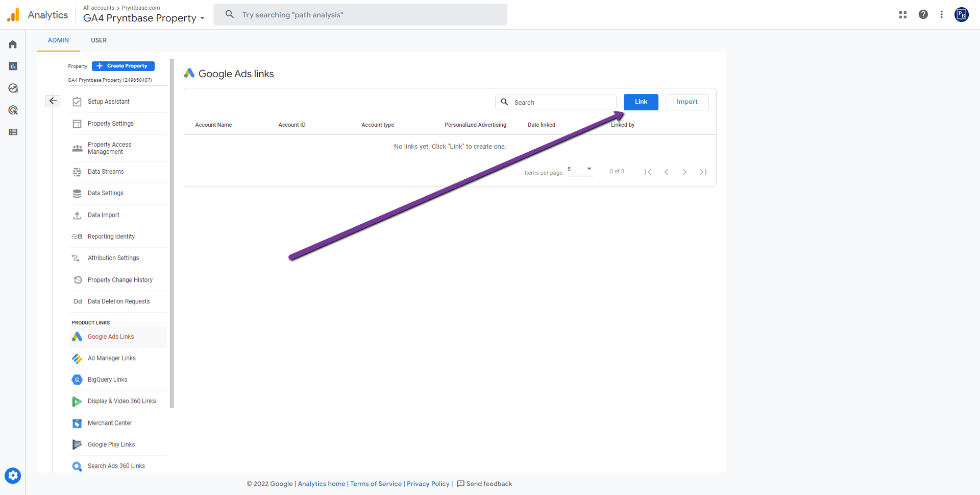Viewport: 980px width, 495px height.
Task: Click the Admin gear icon at bottom left
Action: pos(13,476)
